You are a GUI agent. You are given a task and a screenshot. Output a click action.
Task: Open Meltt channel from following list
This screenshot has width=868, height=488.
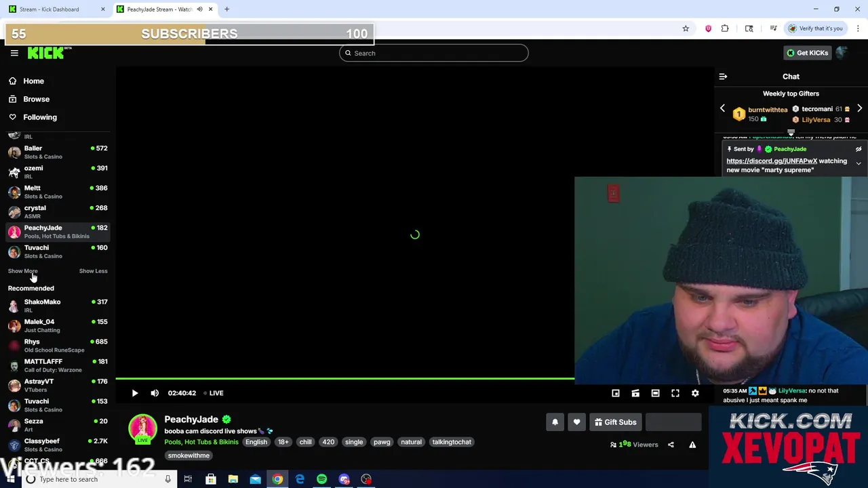pyautogui.click(x=58, y=192)
